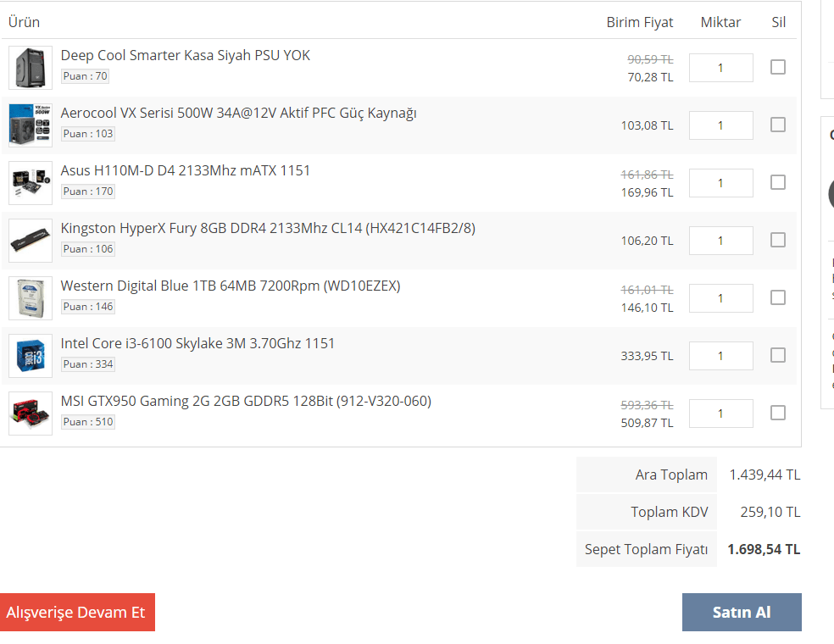834x644 pixels.
Task: Click the Puan : 103 badge
Action: tap(88, 134)
